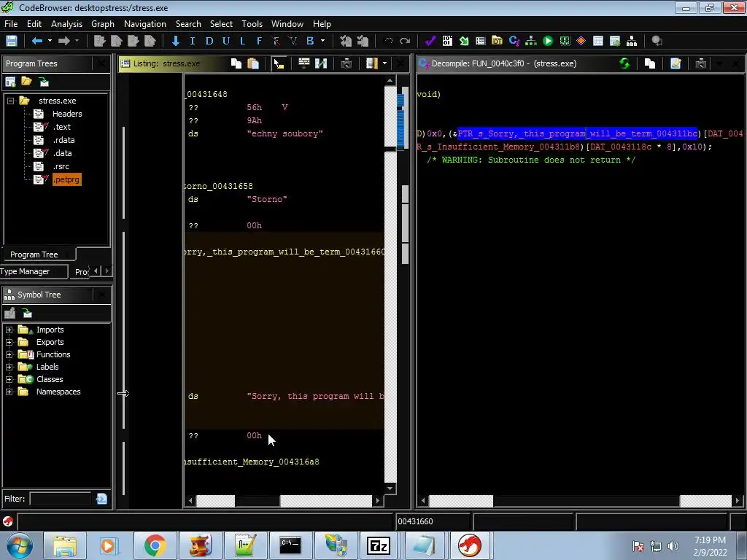Expand the Imports folder in Symbol Tree

[x=9, y=330]
